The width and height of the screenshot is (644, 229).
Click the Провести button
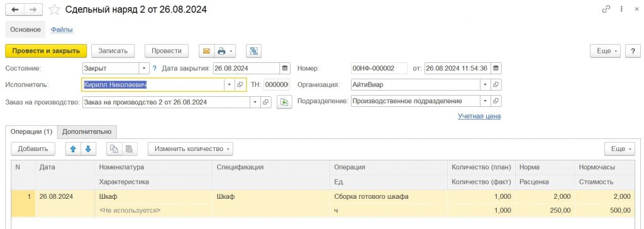click(166, 51)
